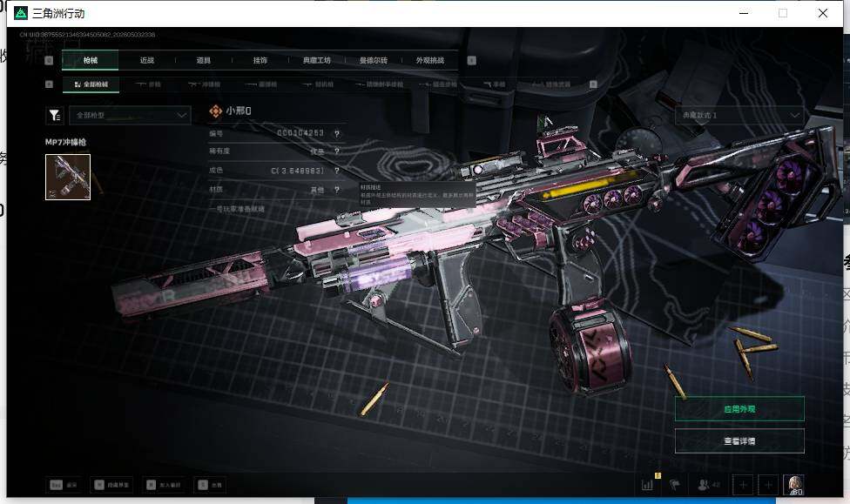Click the question mark beside 材质
The width and height of the screenshot is (850, 504).
337,190
